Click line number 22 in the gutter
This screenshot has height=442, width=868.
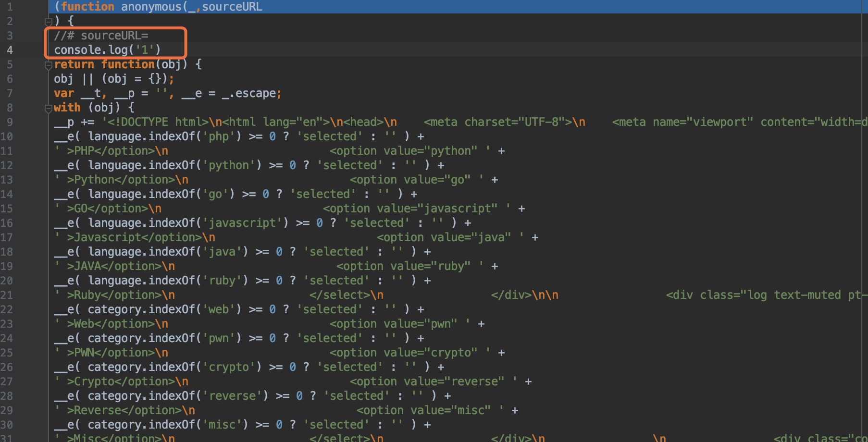pos(7,309)
